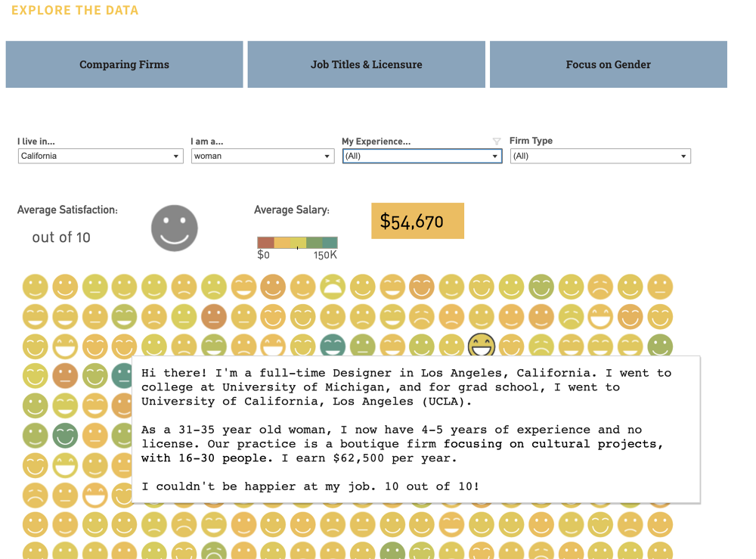The image size is (756, 559).
Task: Select the dark teal smiley in third row
Action: point(333,346)
